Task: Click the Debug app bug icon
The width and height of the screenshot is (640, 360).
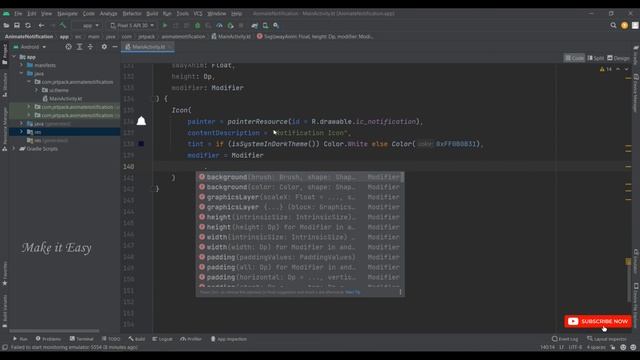Action: tap(198, 25)
